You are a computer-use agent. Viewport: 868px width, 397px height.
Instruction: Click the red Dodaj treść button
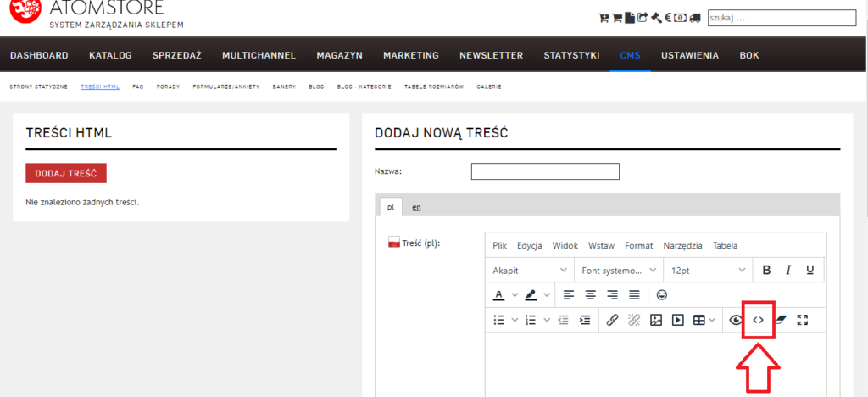click(65, 173)
